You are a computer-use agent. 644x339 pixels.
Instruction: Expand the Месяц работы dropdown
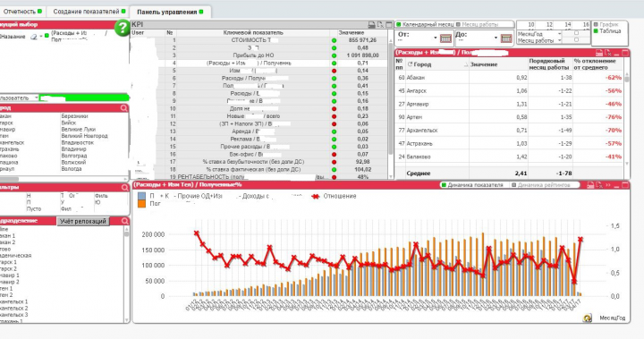click(x=559, y=40)
